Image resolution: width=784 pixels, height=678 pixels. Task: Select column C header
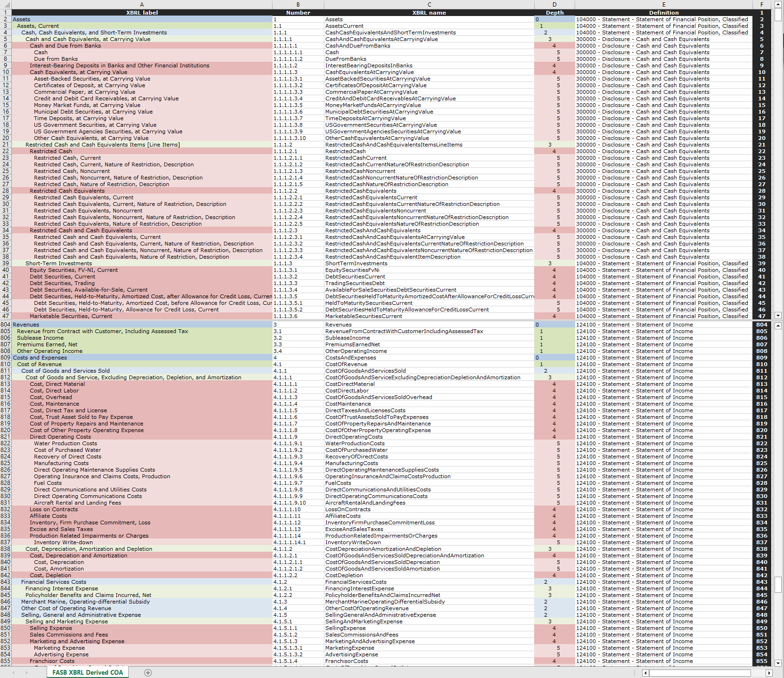pos(429,5)
